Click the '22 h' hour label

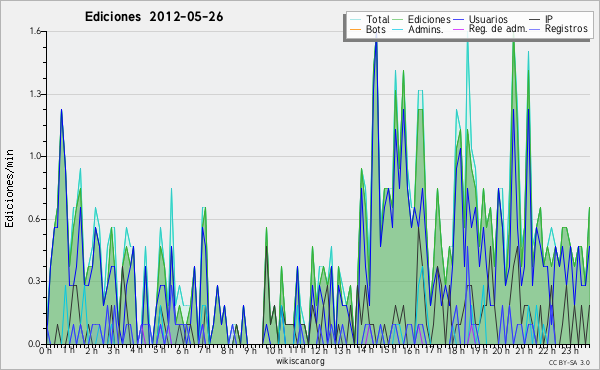(547, 351)
